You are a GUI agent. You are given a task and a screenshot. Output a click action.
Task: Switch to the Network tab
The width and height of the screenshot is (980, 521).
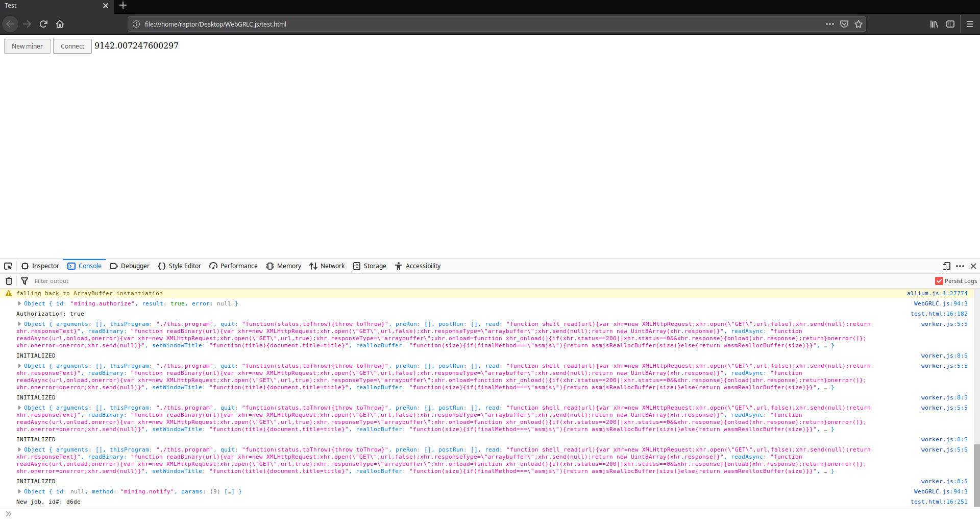[327, 266]
